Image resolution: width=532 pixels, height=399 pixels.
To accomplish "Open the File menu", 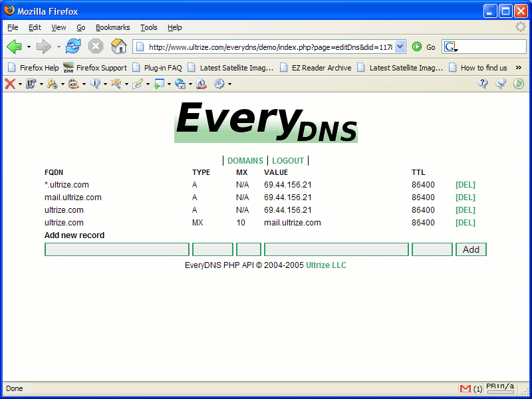I will click(x=13, y=27).
